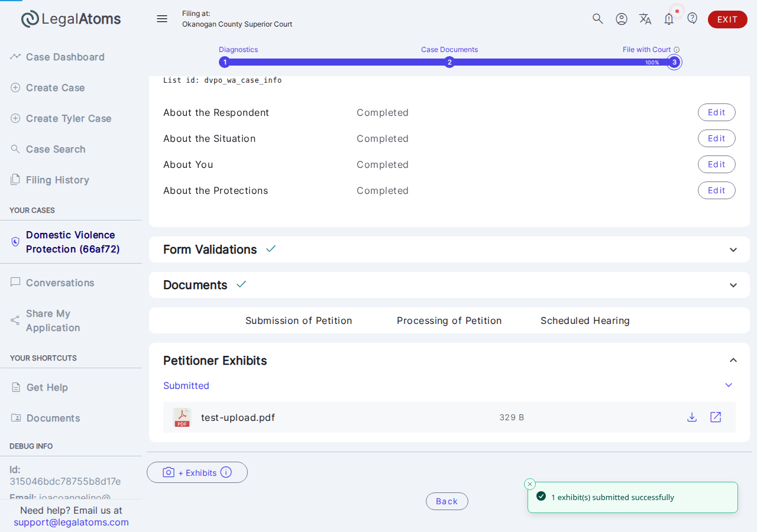
Task: Edit About the Protections section
Action: pos(717,190)
